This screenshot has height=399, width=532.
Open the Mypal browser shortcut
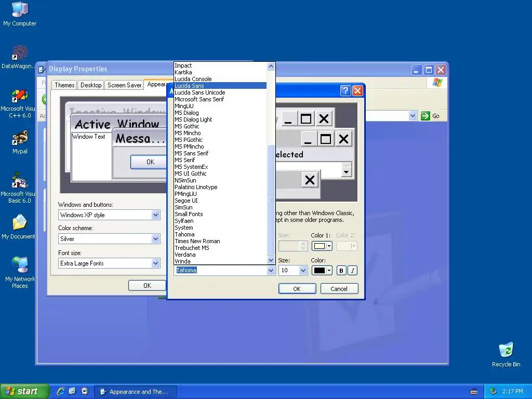pos(20,142)
